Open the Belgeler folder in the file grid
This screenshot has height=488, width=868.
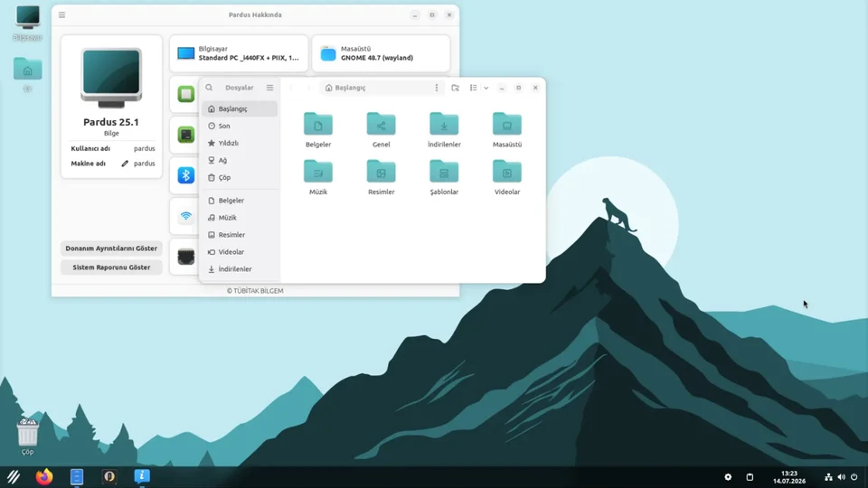coord(317,129)
